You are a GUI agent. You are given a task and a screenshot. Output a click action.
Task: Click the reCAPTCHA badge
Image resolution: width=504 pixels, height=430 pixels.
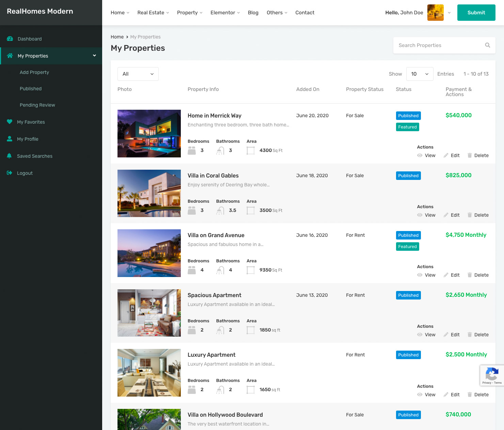click(x=492, y=375)
